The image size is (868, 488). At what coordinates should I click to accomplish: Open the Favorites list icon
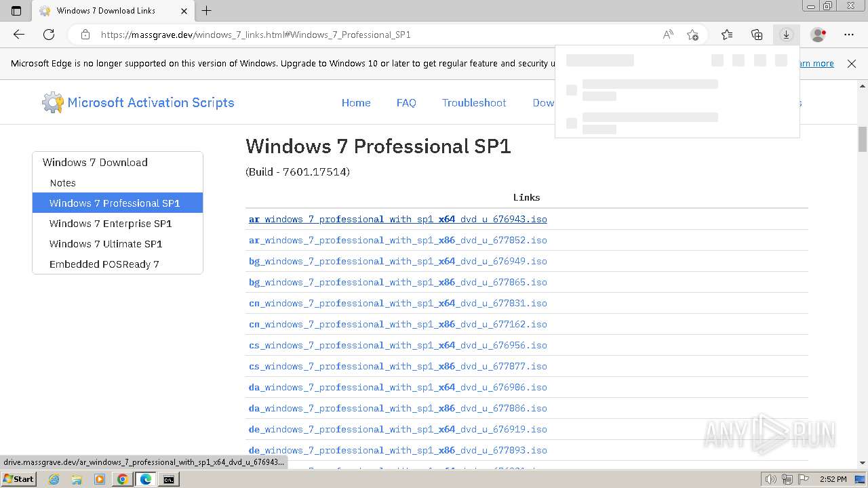[727, 35]
